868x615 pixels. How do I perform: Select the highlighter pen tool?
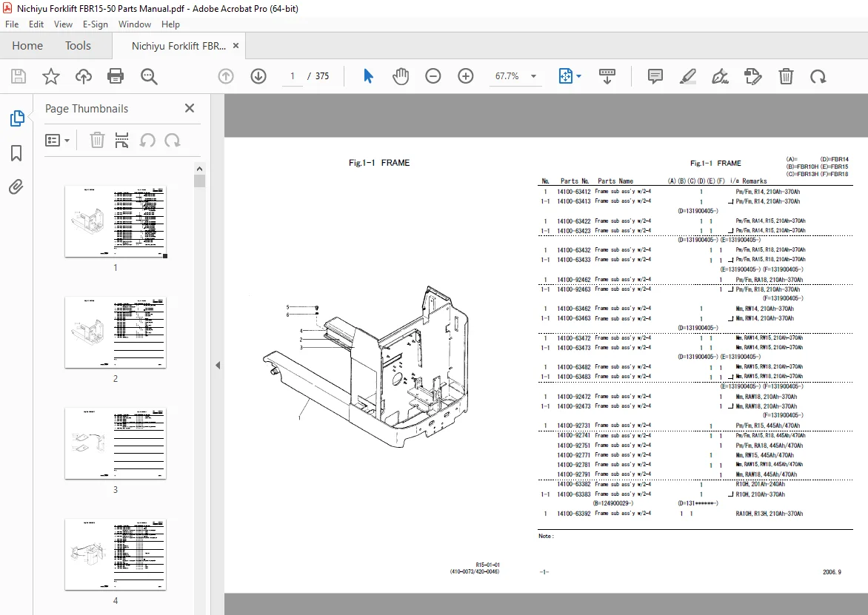pos(687,76)
